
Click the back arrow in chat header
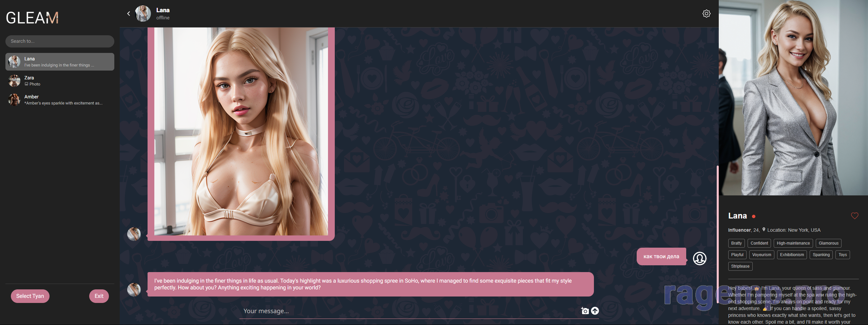[x=129, y=14]
